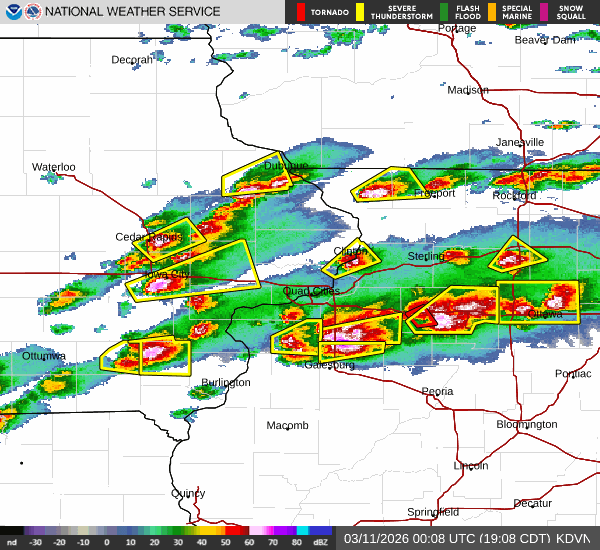Click the KDVN radar station label
The image size is (600, 550).
[x=573, y=538]
